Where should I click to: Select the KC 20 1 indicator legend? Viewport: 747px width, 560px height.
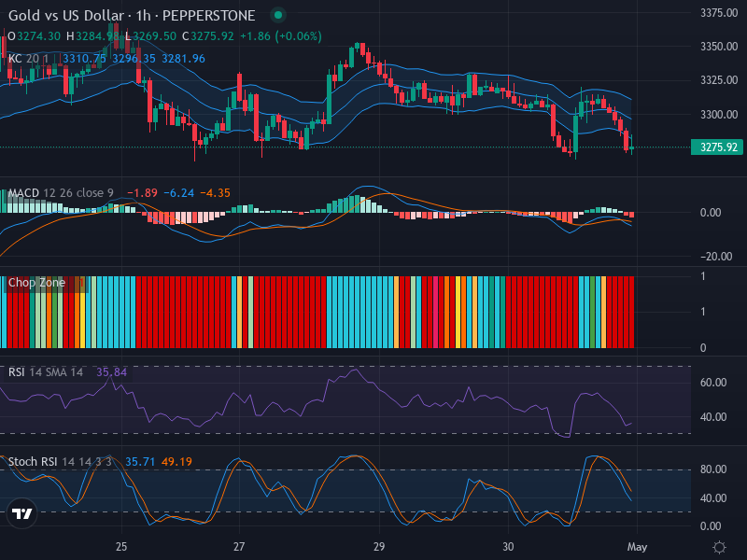point(29,59)
